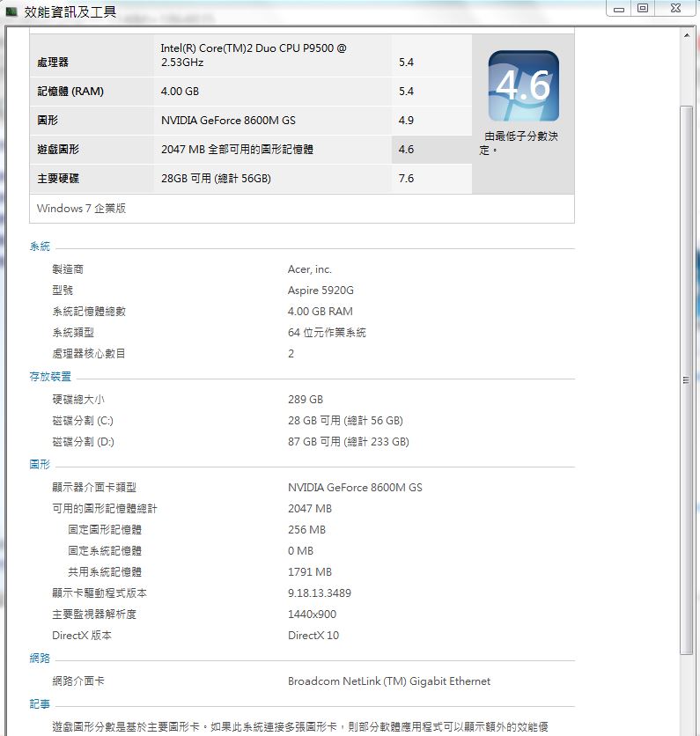Image resolution: width=700 pixels, height=736 pixels.
Task: Click the DirectX 10 value
Action: pyautogui.click(x=313, y=635)
